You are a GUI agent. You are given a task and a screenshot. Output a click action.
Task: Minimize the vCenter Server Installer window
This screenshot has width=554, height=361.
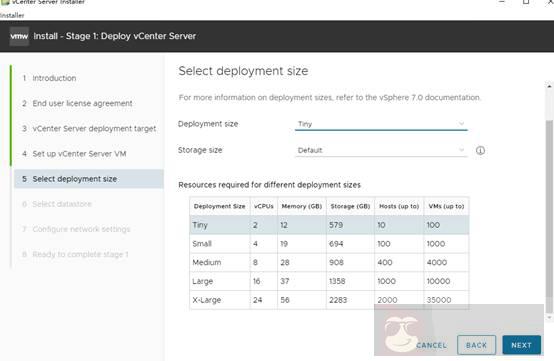502,2
